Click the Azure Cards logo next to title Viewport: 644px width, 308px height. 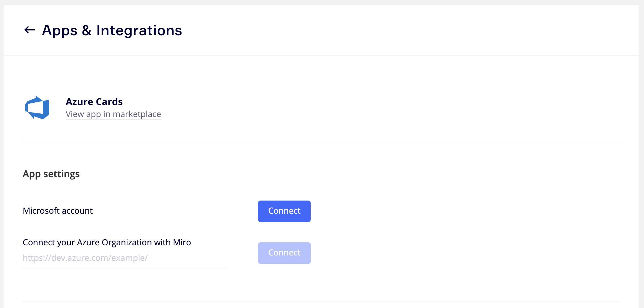coord(37,107)
